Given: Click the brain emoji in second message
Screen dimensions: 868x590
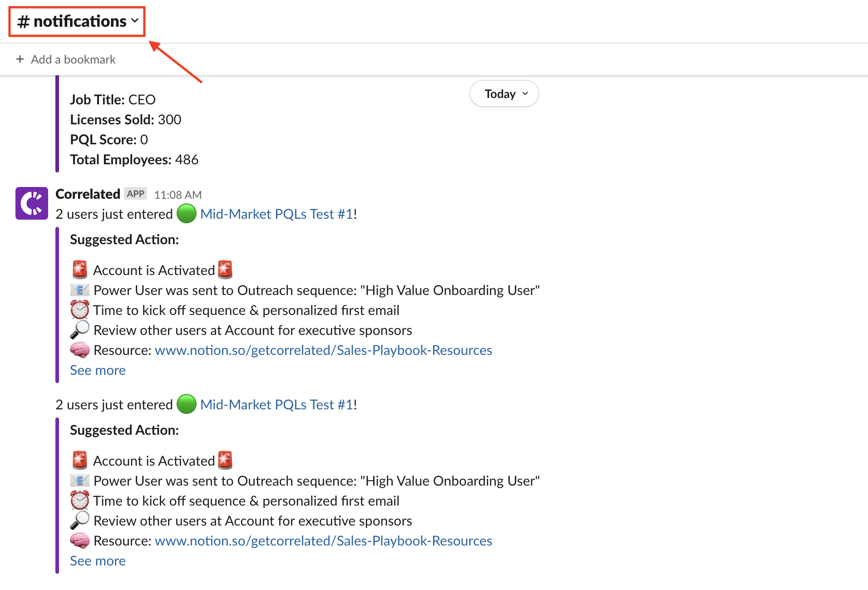Looking at the screenshot, I should pos(79,540).
